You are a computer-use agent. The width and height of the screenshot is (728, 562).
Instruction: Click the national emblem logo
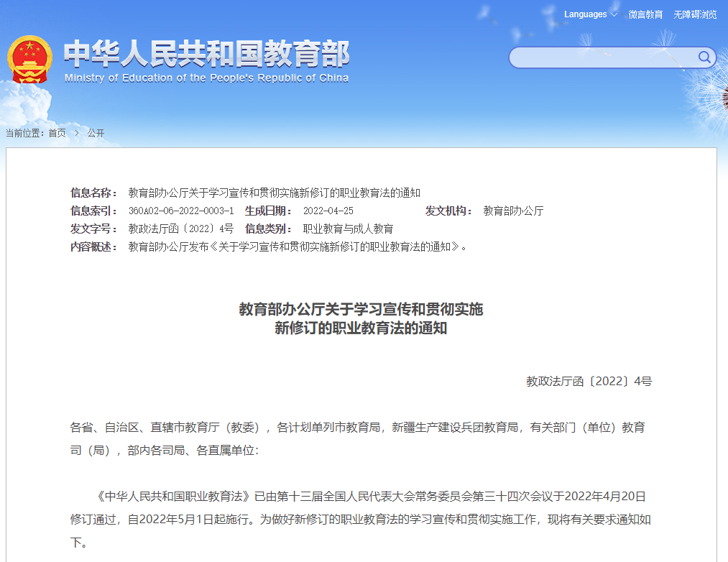click(x=29, y=57)
